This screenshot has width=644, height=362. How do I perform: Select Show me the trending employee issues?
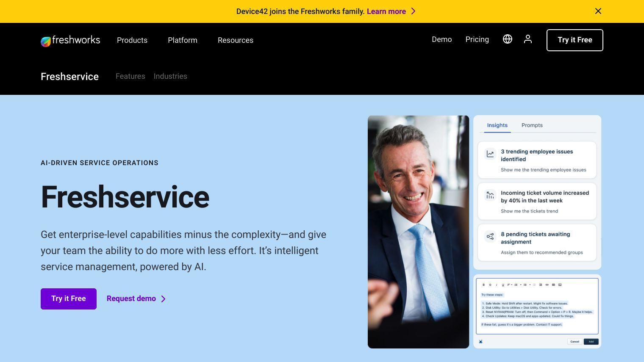coord(544,170)
